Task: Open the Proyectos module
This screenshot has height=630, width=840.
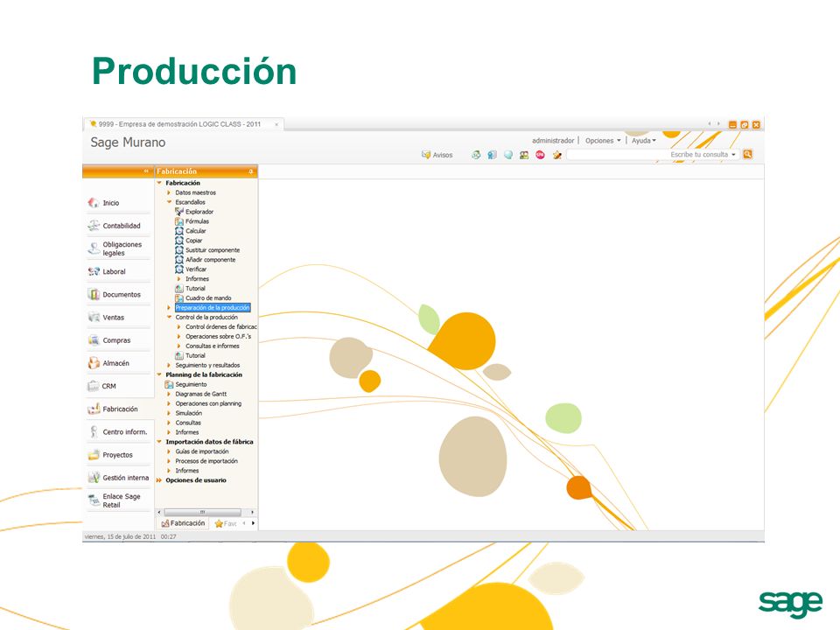Action: point(118,455)
